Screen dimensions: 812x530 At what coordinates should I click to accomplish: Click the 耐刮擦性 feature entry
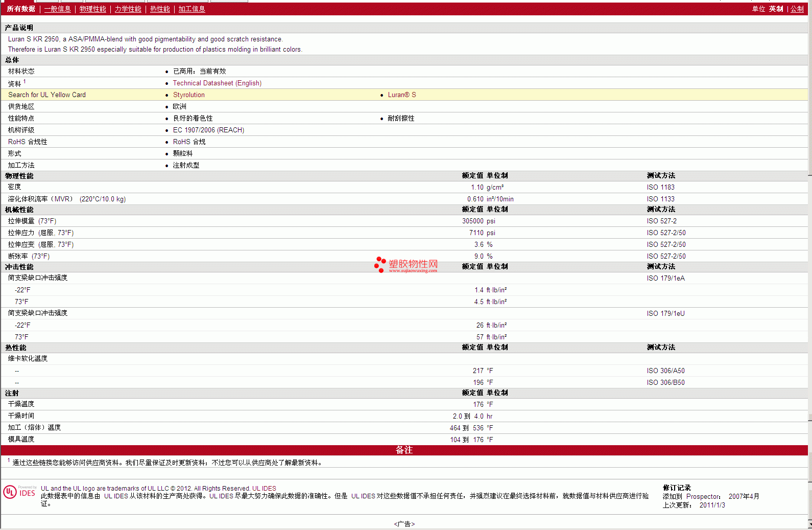click(x=401, y=118)
